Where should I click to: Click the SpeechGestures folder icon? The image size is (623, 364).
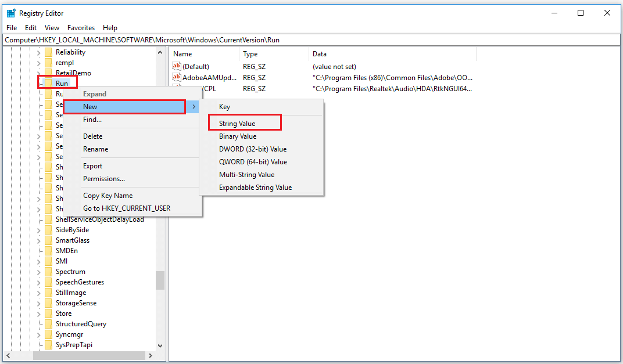pos(48,282)
